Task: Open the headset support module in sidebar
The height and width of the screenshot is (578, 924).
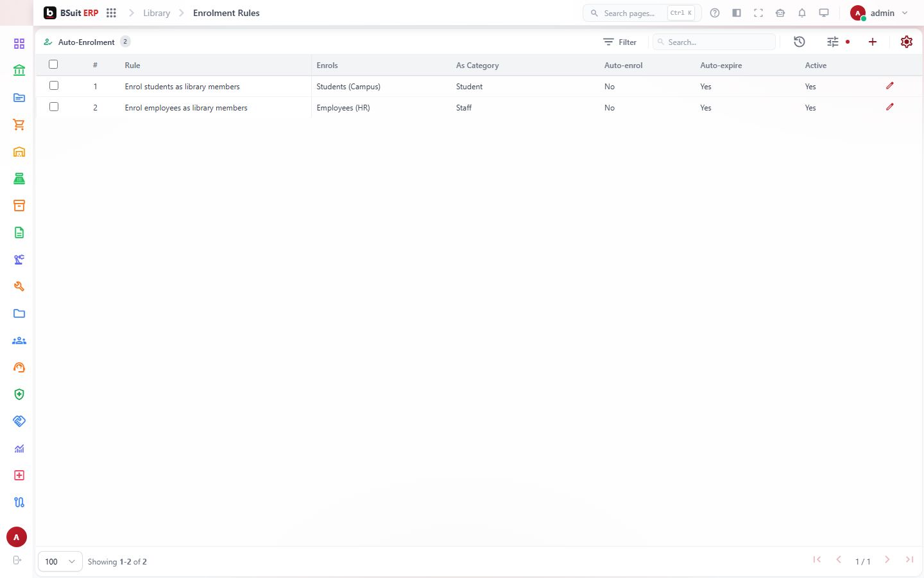Action: (x=19, y=367)
